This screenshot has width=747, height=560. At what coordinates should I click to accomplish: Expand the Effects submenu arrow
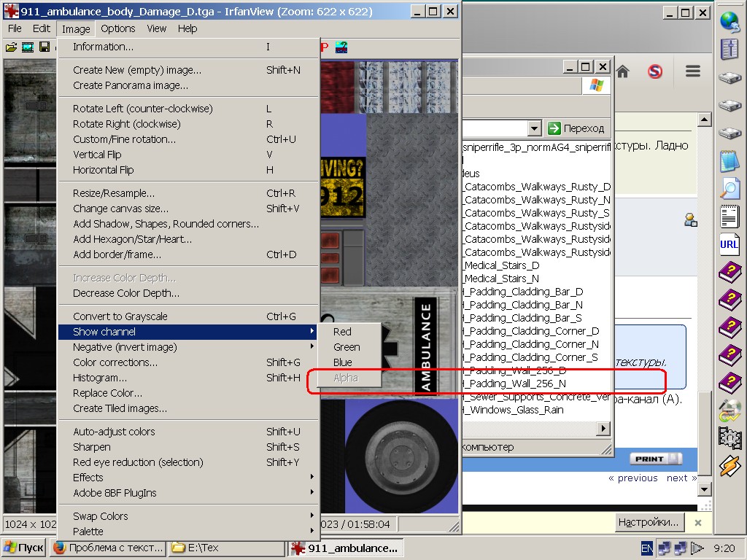coord(312,477)
